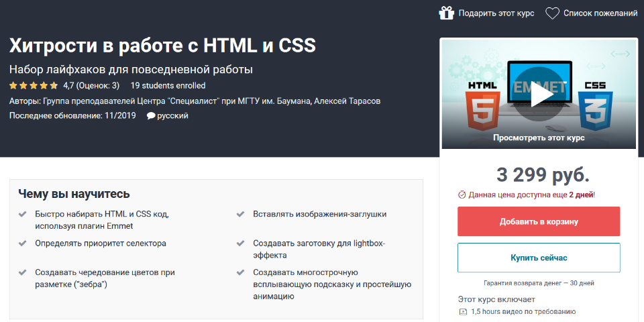Click the checkmark beside "Определять приоритет селектора"
This screenshot has width=644, height=322.
[23, 244]
